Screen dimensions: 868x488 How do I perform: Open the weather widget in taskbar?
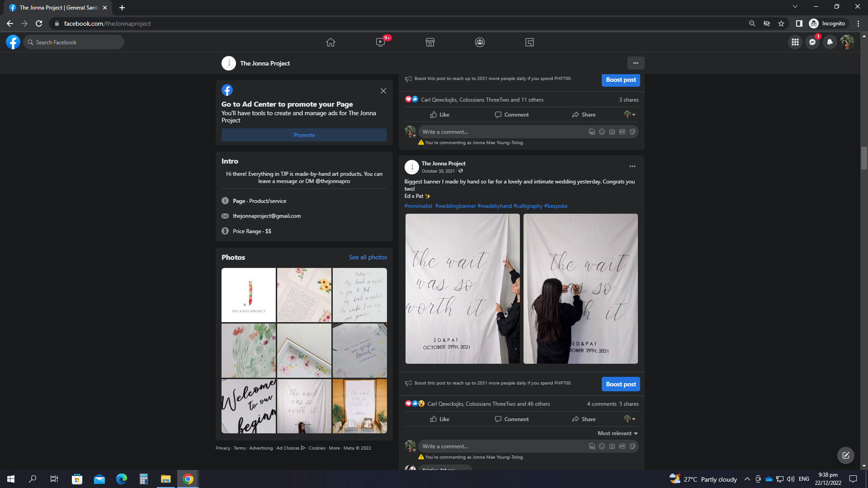click(x=703, y=479)
